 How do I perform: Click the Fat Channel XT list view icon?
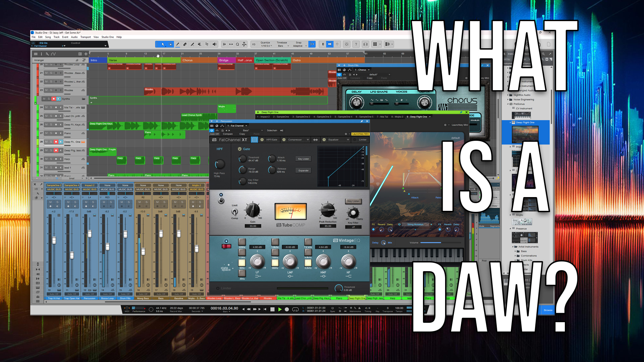254,140
